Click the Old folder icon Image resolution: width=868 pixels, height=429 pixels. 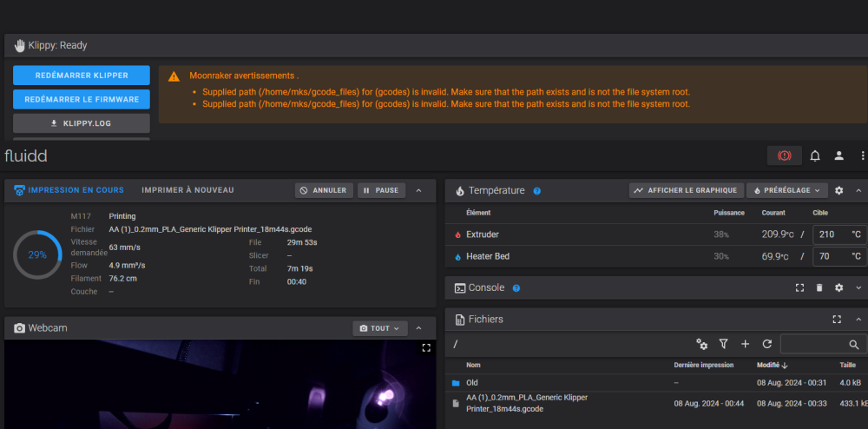pos(456,383)
